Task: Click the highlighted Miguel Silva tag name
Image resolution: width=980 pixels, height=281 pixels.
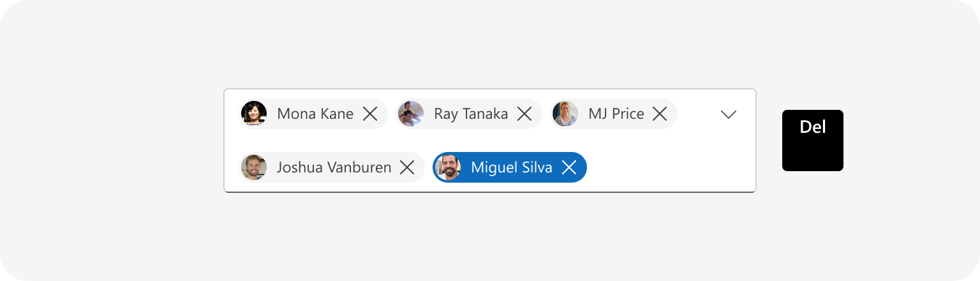Action: pyautogui.click(x=512, y=167)
